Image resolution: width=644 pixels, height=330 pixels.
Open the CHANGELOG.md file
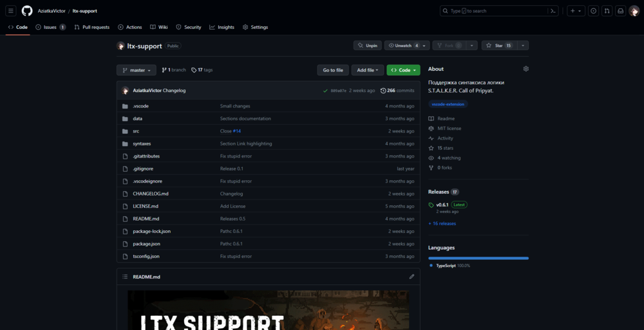click(150, 194)
